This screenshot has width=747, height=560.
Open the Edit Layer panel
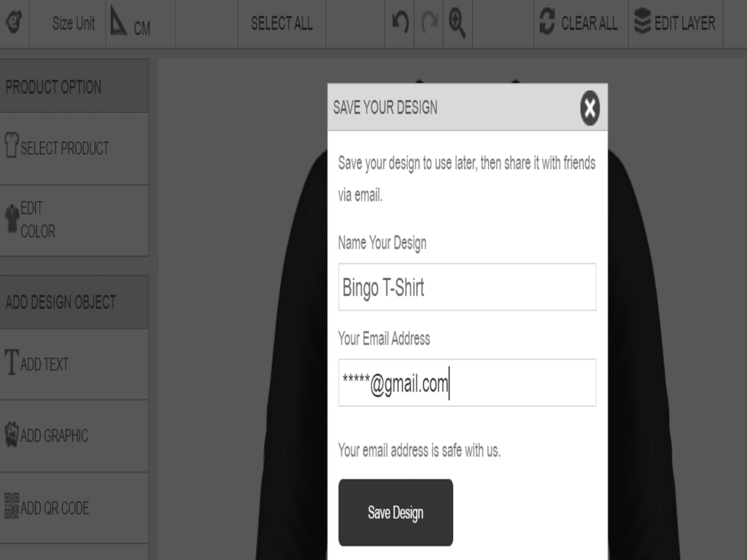tap(675, 23)
